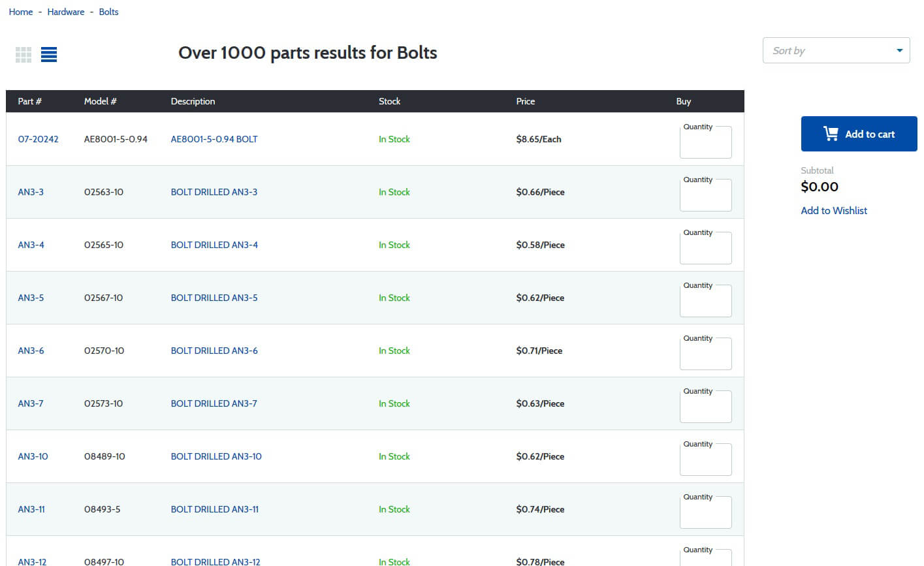Open the Hardware breadcrumb link
Image resolution: width=924 pixels, height=566 pixels.
click(x=66, y=12)
